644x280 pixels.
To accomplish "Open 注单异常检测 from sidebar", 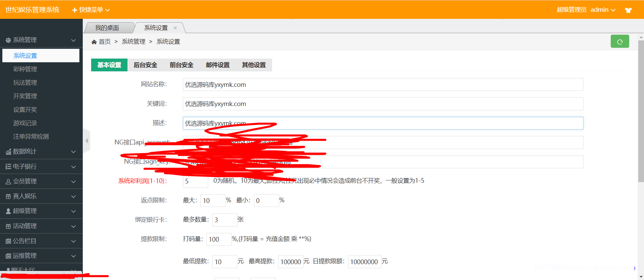I will point(31,136).
